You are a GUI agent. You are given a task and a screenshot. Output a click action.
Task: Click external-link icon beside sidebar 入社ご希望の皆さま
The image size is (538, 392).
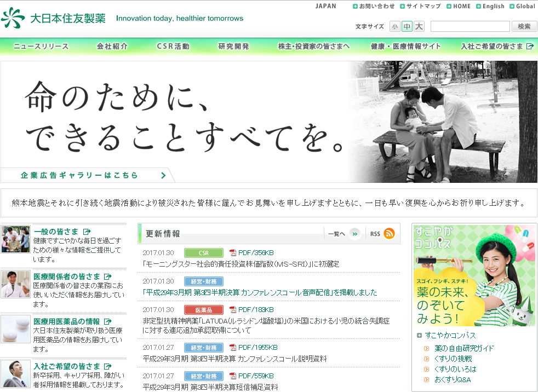[108, 366]
